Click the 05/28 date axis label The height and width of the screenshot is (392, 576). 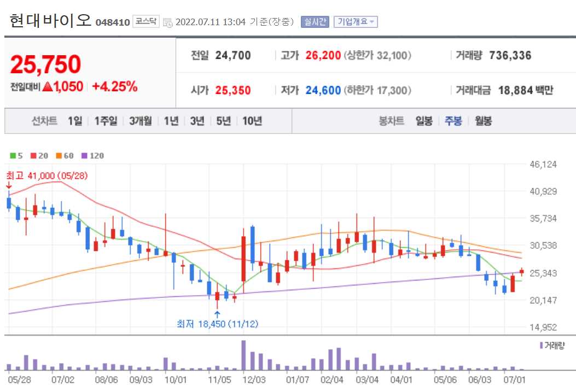pos(20,379)
